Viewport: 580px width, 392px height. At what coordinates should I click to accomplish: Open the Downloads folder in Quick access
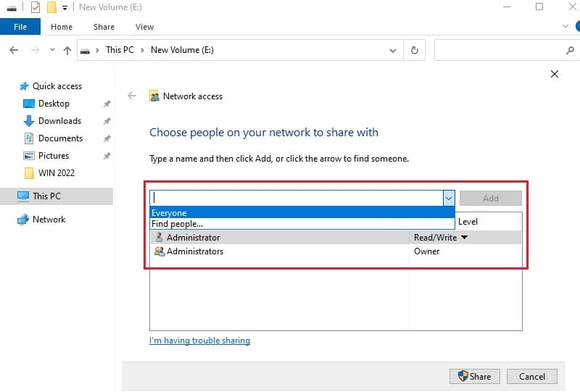(59, 121)
